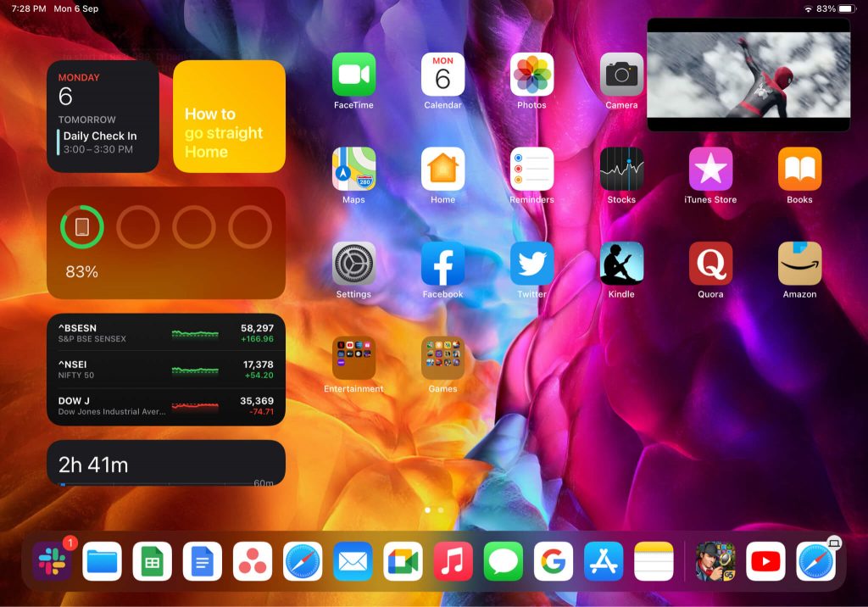Viewport: 868px width, 607px height.
Task: Open the ^NSEI Nifty 50 stock row
Action: pos(166,370)
